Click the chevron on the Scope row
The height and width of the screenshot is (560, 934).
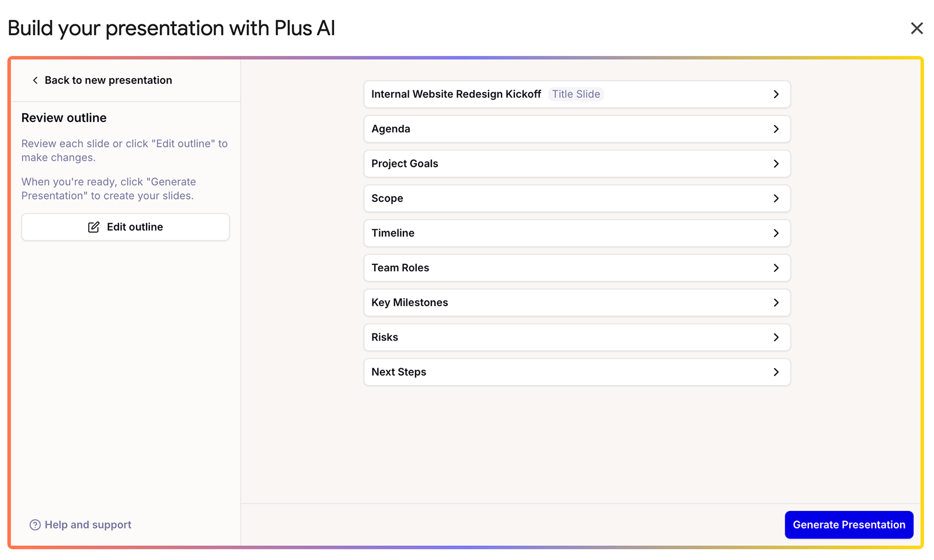tap(776, 198)
